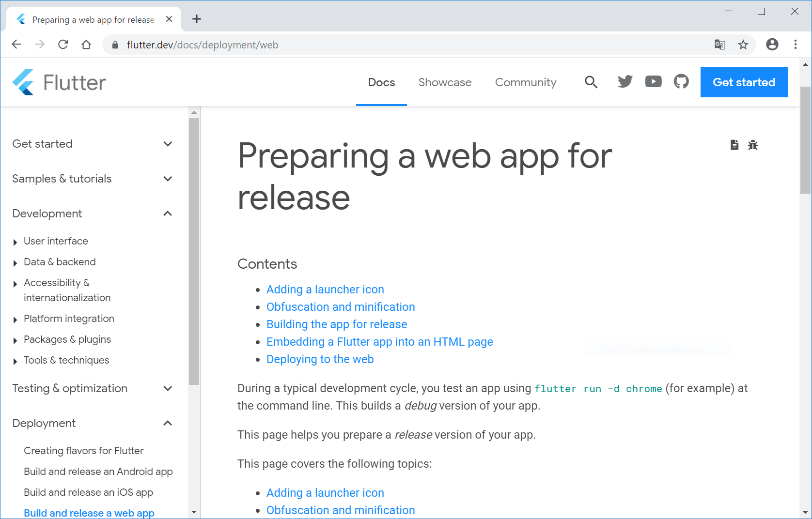Collapse the Development sidebar section
Screen dimensions: 812x519
168,214
